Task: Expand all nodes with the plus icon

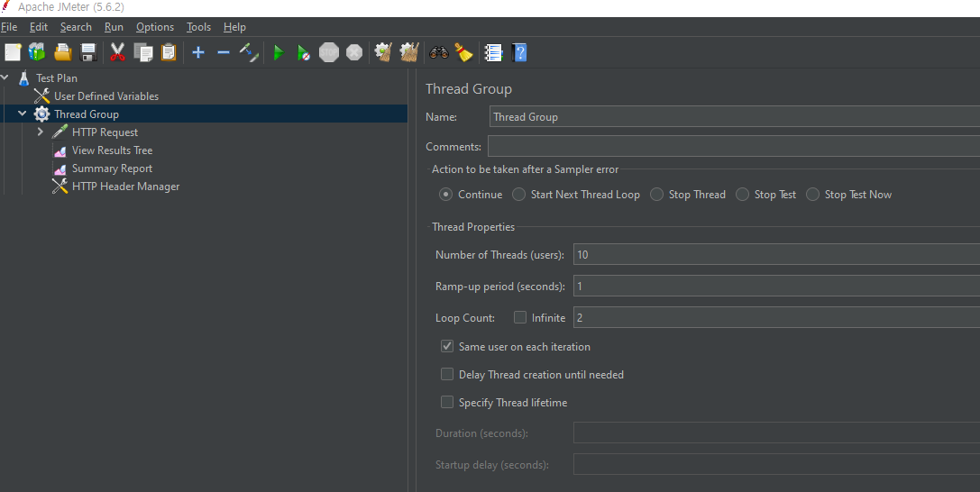Action: coord(198,52)
